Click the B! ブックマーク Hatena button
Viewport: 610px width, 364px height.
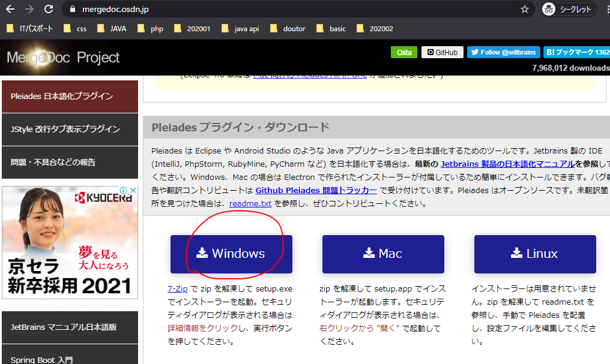(576, 52)
